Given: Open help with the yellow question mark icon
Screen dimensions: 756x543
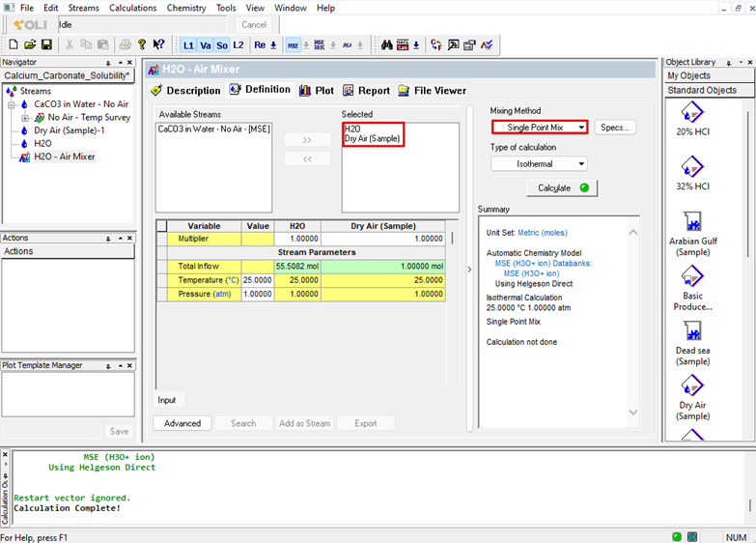Looking at the screenshot, I should click(x=142, y=44).
